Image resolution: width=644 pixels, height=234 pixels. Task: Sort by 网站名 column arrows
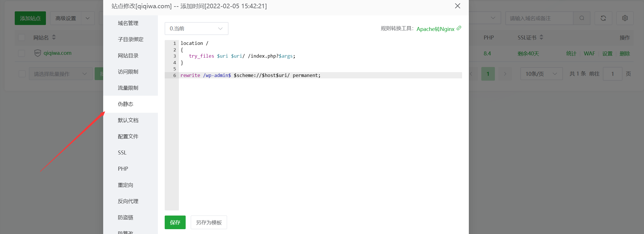coord(54,37)
